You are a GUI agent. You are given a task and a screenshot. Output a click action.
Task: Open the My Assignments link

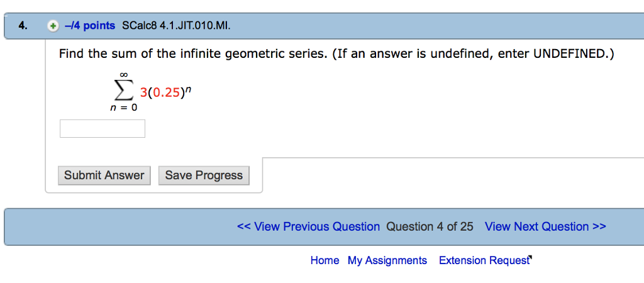(387, 260)
